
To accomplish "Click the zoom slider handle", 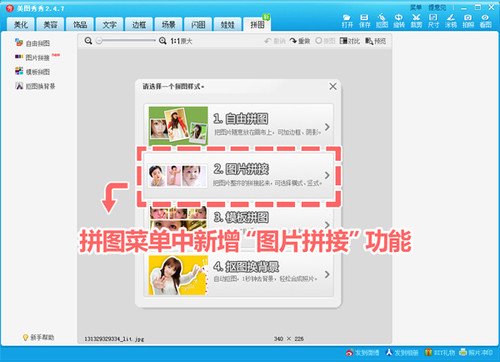I will (x=99, y=41).
